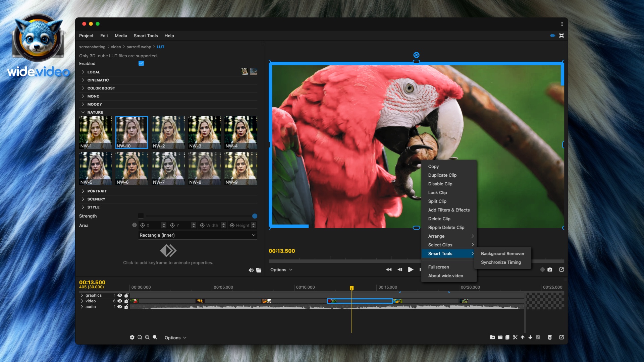The image size is (644, 362).
Task: Lock the graphics track
Action: point(126,295)
